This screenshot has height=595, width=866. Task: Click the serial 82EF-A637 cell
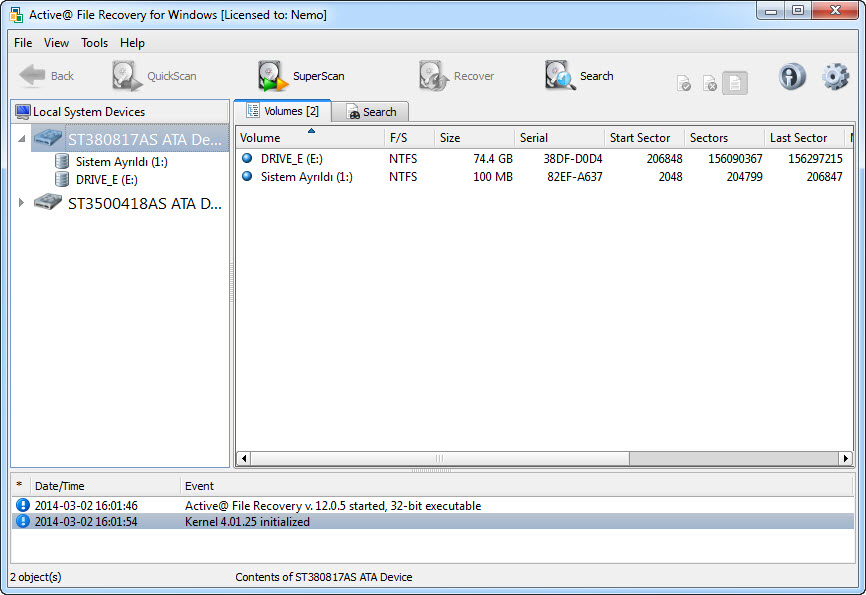(x=575, y=177)
